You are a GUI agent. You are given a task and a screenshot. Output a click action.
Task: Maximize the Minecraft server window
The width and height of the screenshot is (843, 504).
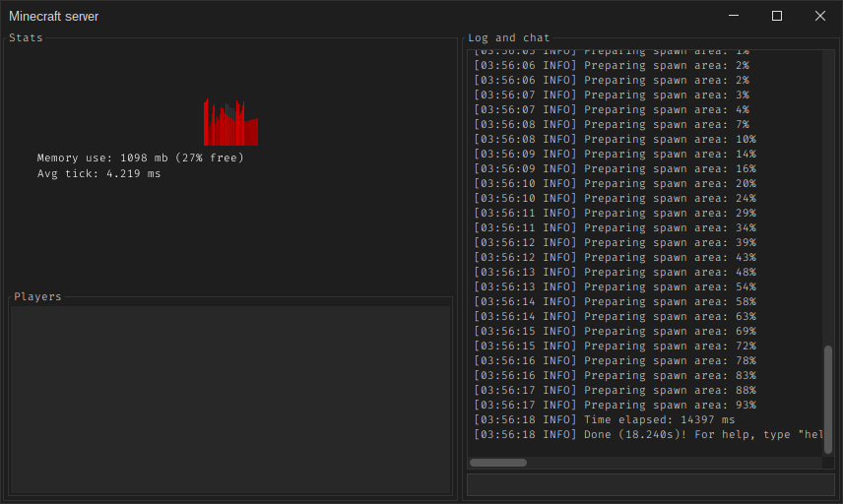[777, 16]
